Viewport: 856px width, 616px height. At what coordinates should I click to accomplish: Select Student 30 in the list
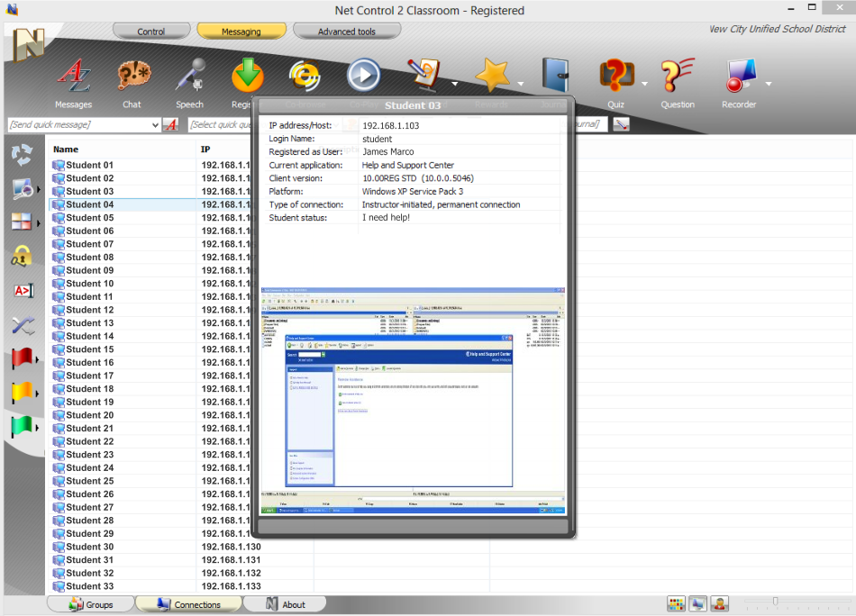coord(89,547)
